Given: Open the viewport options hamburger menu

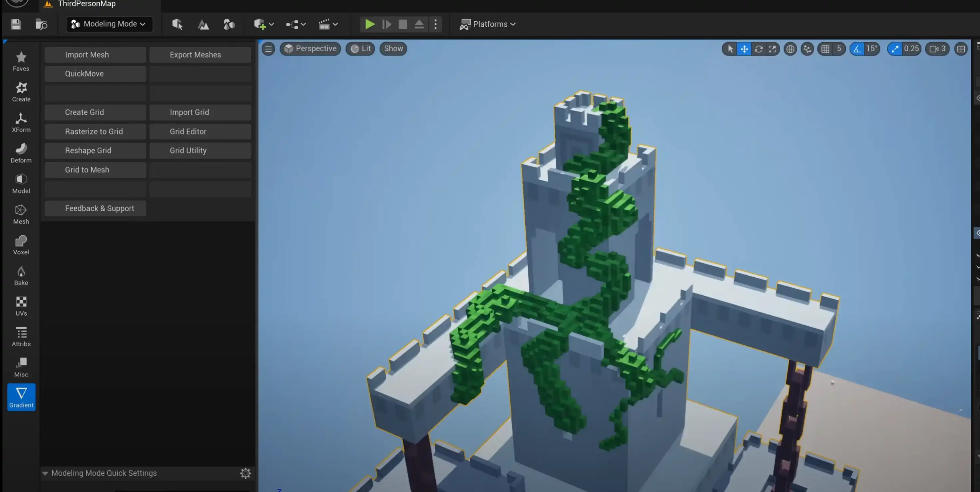Looking at the screenshot, I should point(268,49).
